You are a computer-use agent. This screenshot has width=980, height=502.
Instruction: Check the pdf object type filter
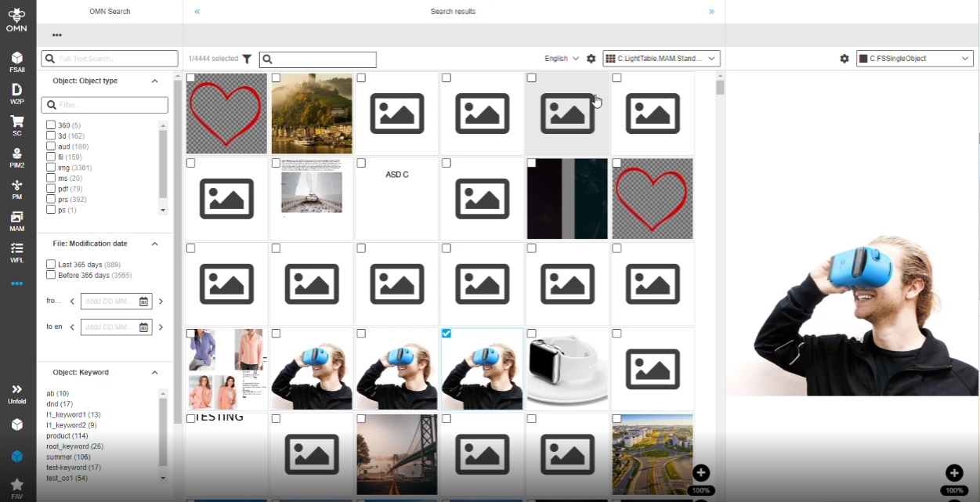pos(51,189)
